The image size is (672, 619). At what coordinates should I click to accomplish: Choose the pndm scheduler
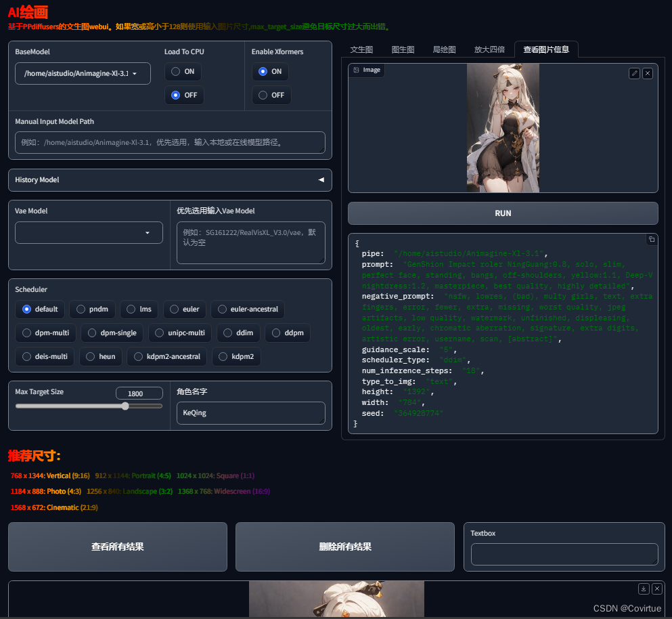[92, 309]
